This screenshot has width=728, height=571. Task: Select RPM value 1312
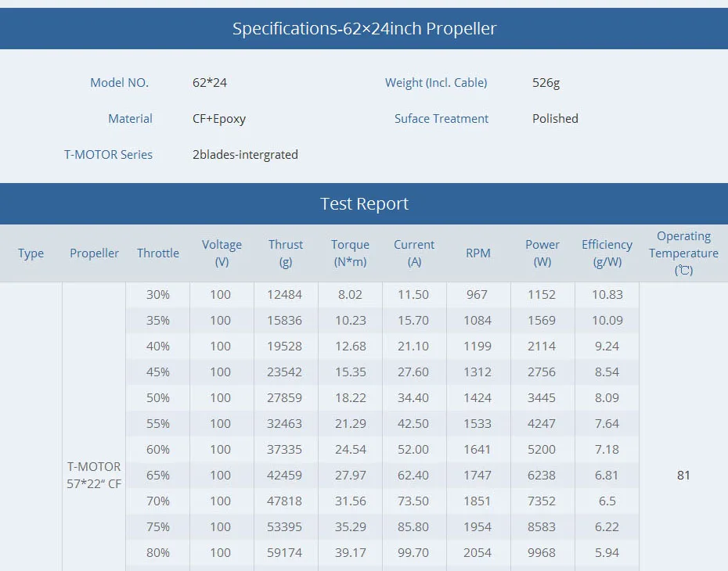[478, 372]
